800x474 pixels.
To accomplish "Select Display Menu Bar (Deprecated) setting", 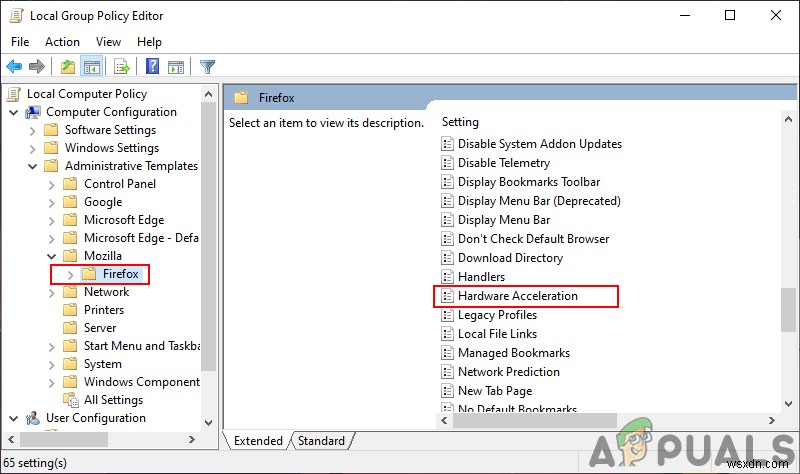I will [x=539, y=201].
